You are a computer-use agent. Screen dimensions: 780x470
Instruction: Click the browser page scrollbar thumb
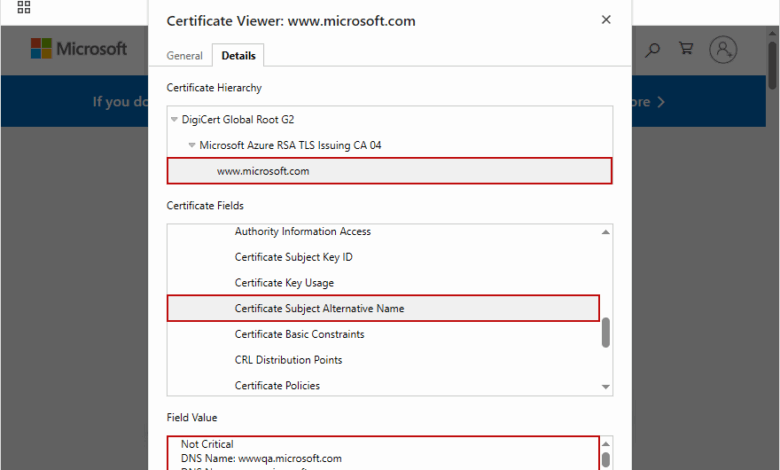point(772,66)
